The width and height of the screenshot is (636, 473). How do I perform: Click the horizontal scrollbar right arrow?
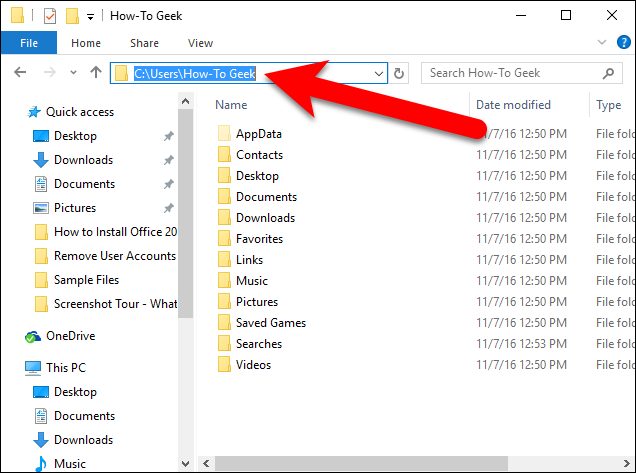627,463
